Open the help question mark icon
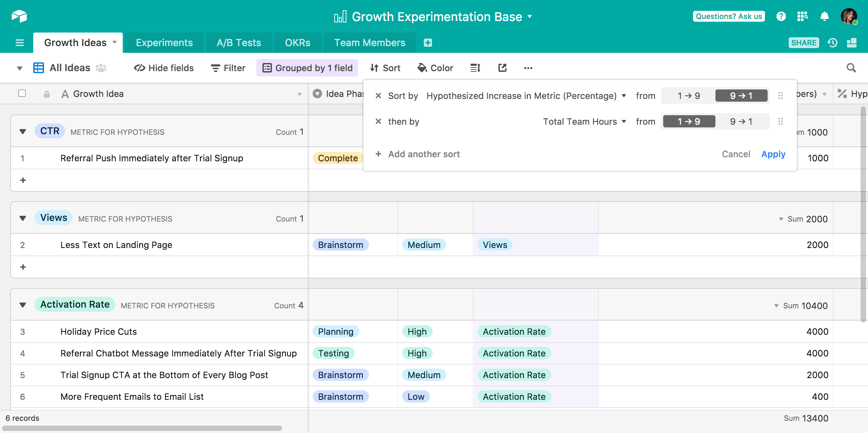 click(781, 16)
